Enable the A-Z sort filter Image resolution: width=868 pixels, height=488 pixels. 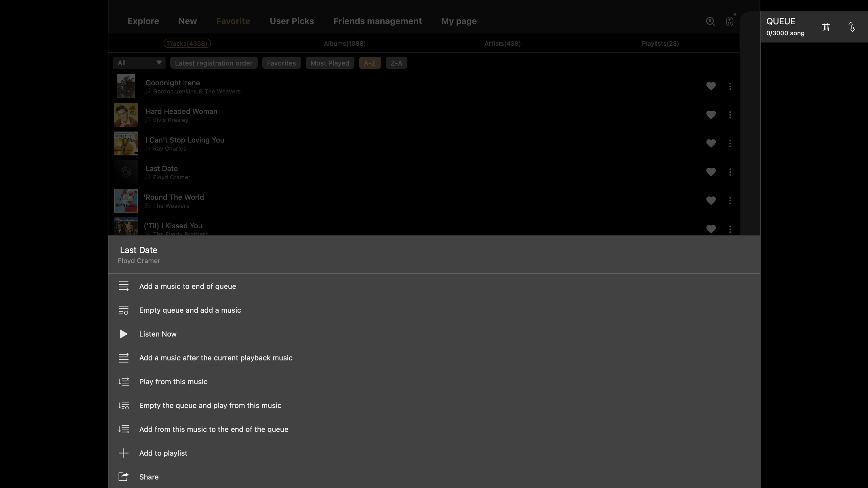[x=370, y=63]
